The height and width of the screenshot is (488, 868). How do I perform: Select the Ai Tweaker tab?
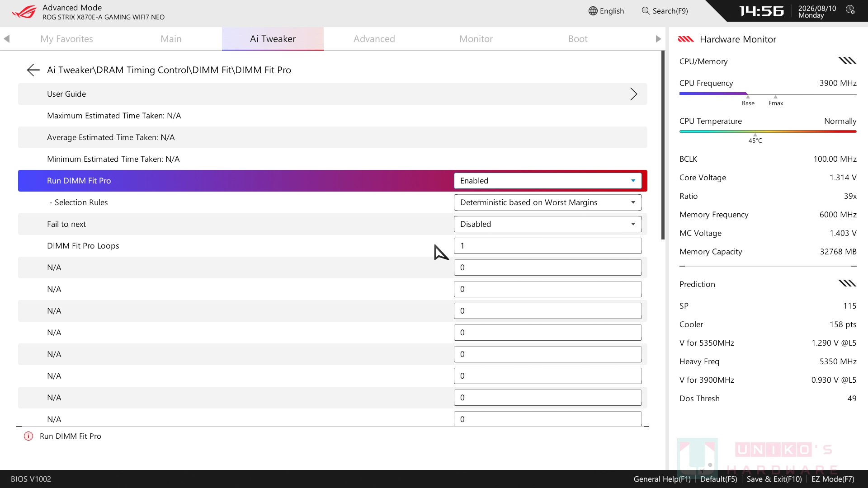(273, 39)
